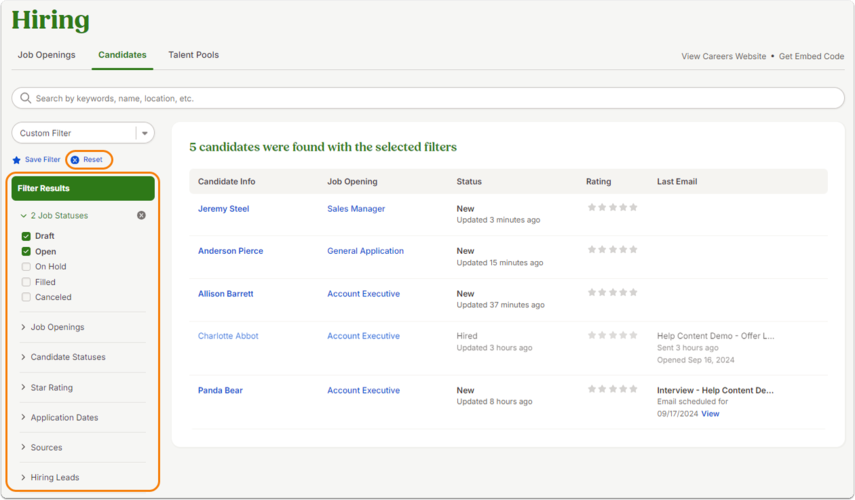Click the 'Hired' status text
Image resolution: width=855 pixels, height=500 pixels.
click(x=467, y=336)
